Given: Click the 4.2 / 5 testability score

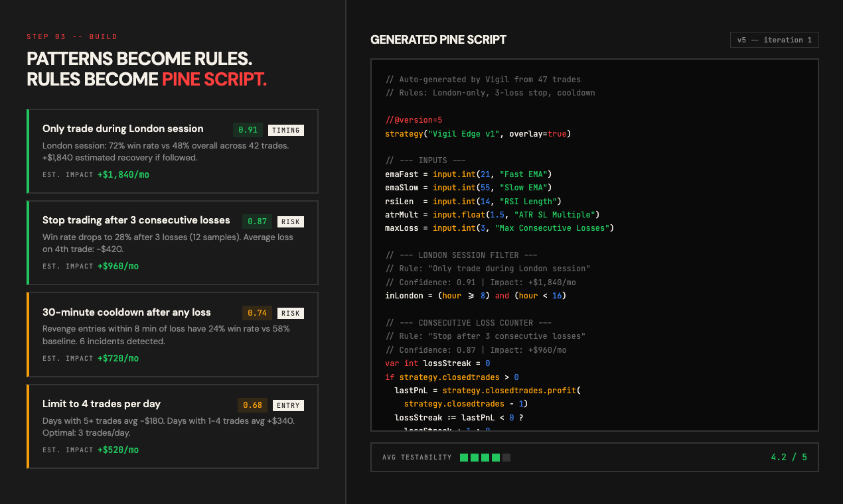Looking at the screenshot, I should click(789, 458).
